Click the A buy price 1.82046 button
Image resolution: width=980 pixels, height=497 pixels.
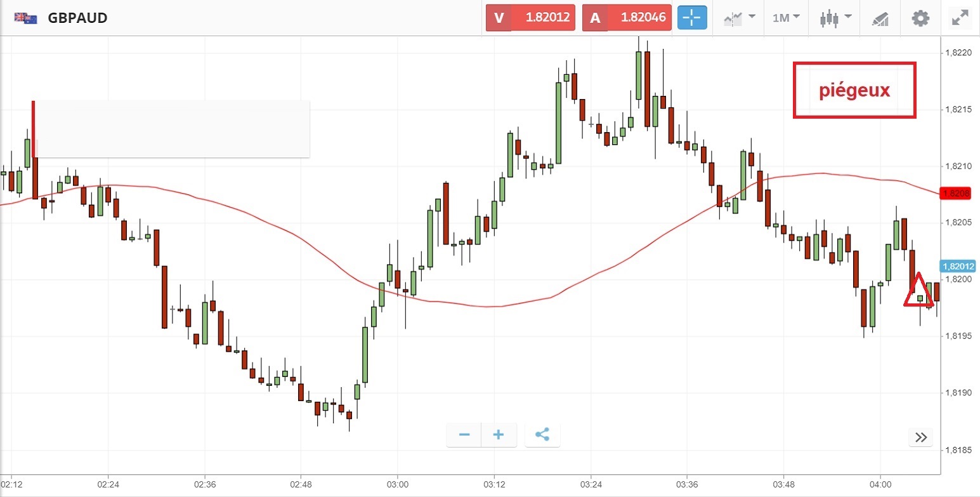(627, 18)
